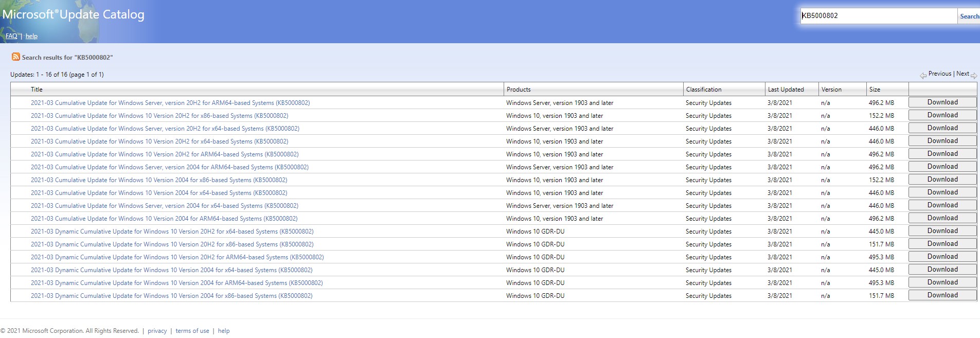
Task: Click the Next page arrow icon
Action: click(x=974, y=76)
